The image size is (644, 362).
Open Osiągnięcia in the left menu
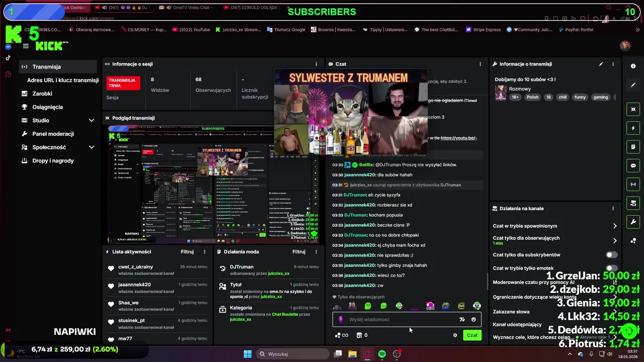[x=47, y=107]
